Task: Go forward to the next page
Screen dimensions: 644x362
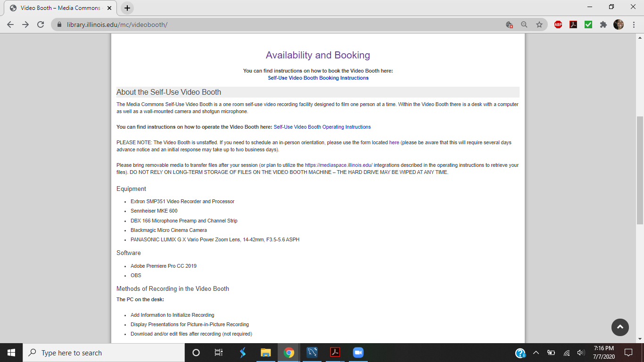Action: [25, 25]
